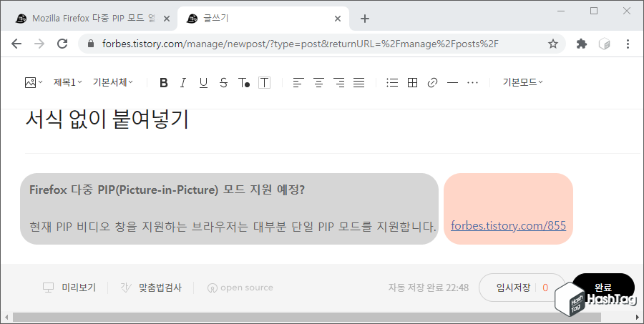Screen dimensions: 644x324
Task: Insert a horizontal divider line
Action: [453, 83]
